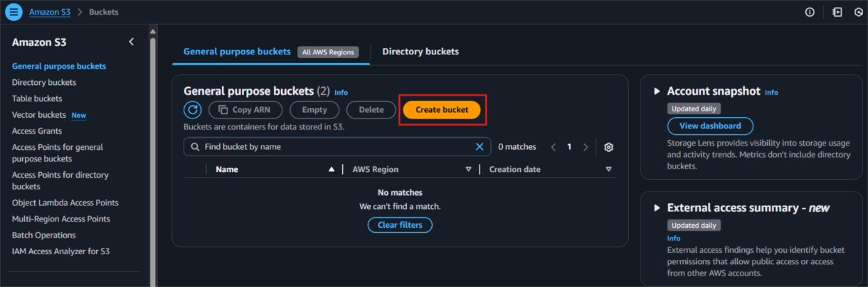The image size is (868, 287).
Task: Open IAM Access Analyzer for S3
Action: coord(61,251)
